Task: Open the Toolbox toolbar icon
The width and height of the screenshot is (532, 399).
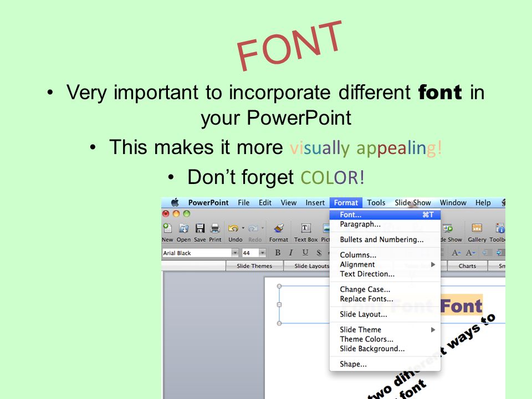Action: click(500, 228)
